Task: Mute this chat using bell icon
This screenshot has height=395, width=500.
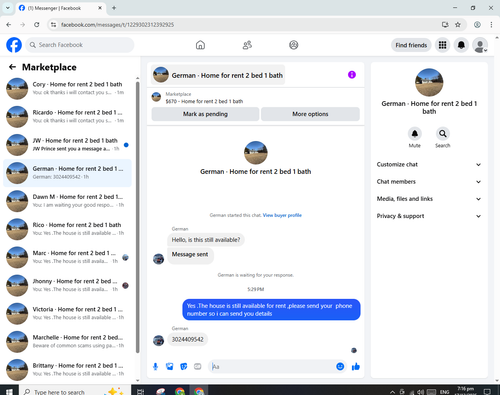Action: 415,134
